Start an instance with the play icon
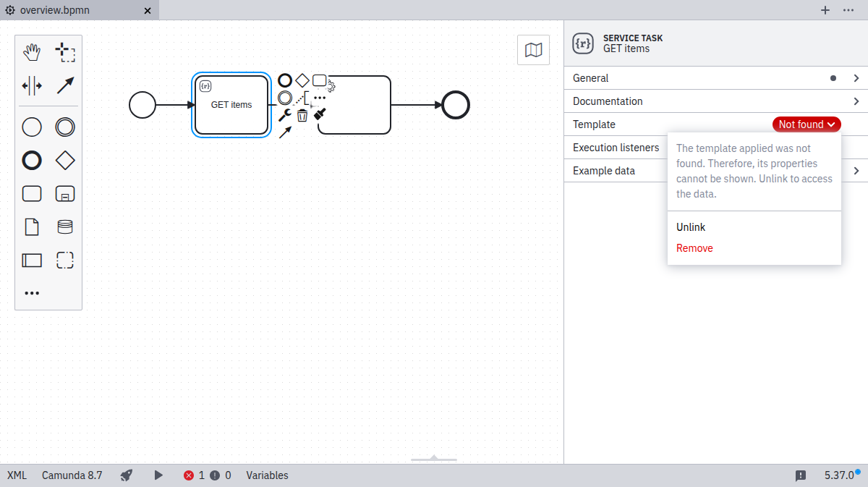868x487 pixels. pyautogui.click(x=158, y=475)
